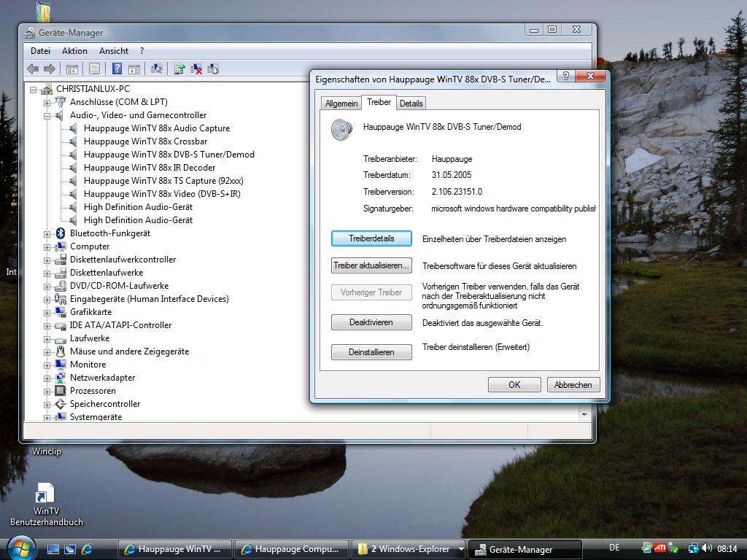Expand the Anschlüsse (COM & LPT) node
747x560 pixels.
(47, 102)
